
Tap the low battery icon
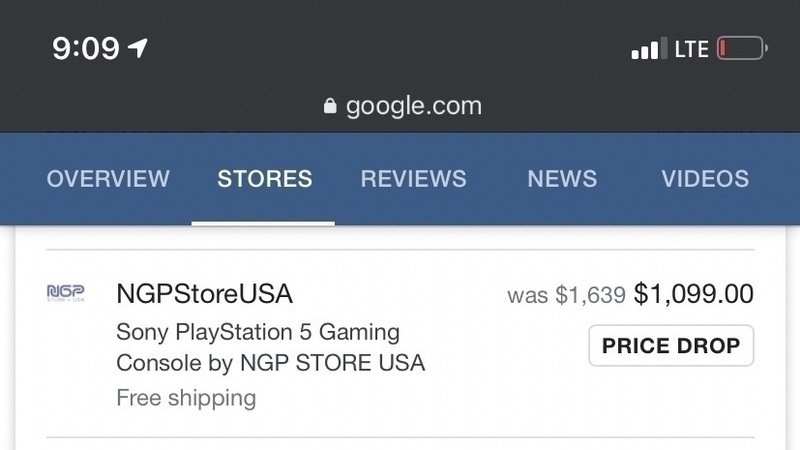pos(741,48)
